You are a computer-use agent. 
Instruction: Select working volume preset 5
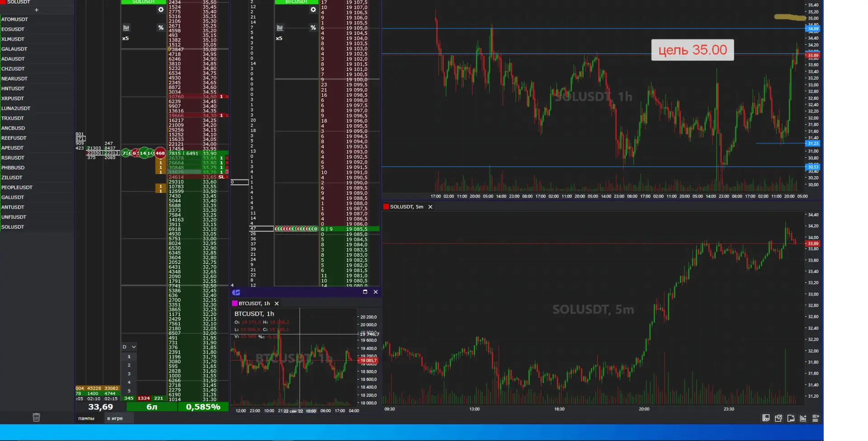(x=129, y=391)
